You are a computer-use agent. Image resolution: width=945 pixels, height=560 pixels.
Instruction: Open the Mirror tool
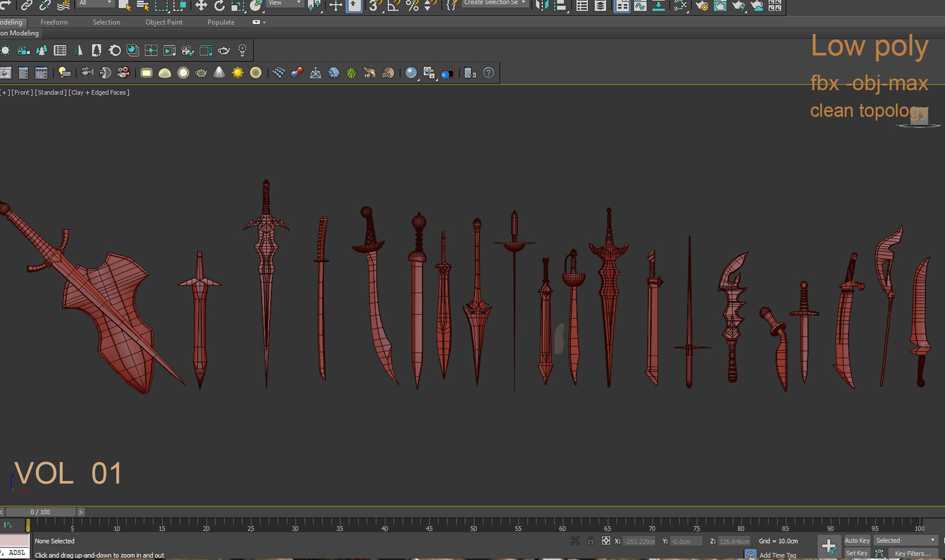click(x=541, y=7)
